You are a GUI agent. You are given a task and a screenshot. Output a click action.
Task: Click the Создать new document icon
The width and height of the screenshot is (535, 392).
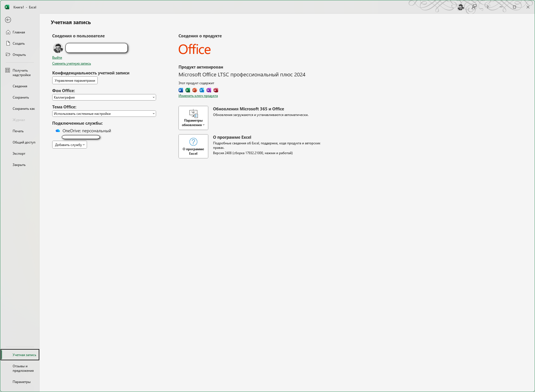8,44
